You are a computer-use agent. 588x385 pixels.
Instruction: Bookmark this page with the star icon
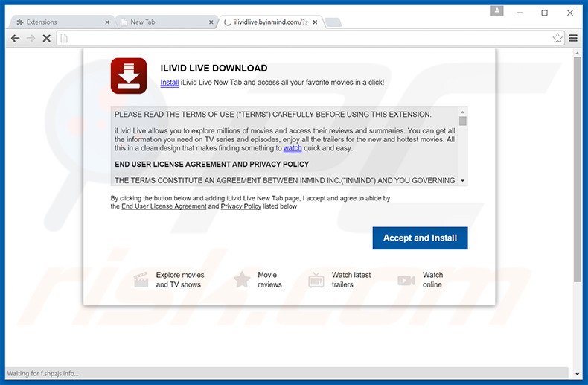click(x=557, y=38)
